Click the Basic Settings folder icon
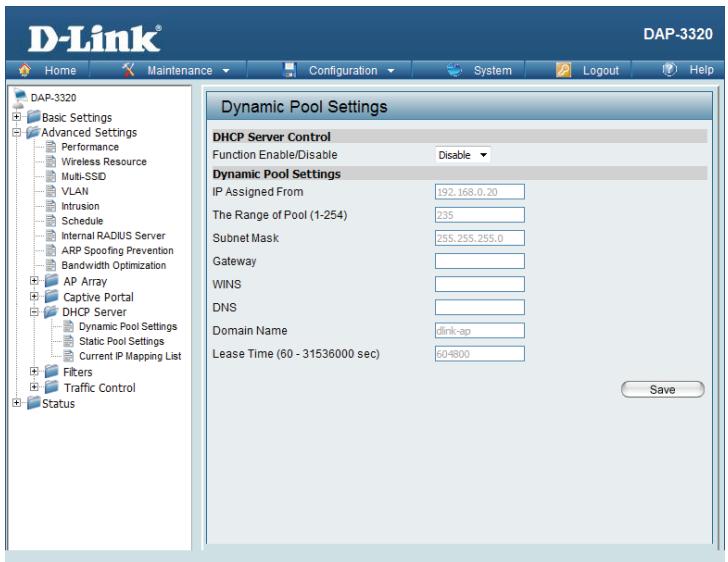 34,117
